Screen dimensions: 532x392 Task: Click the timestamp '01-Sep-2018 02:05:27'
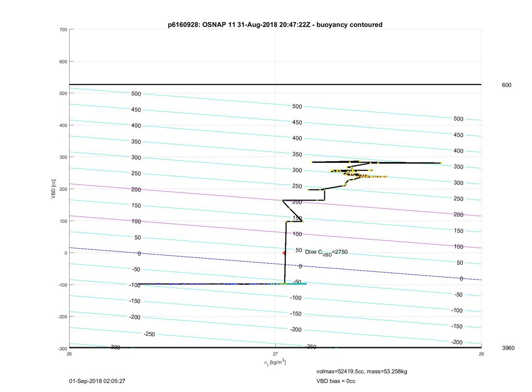point(98,381)
